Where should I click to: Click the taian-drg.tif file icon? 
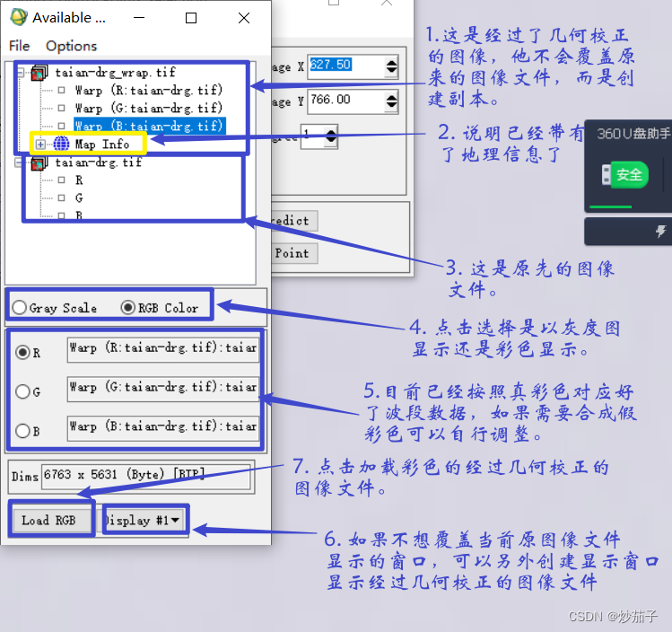(39, 162)
